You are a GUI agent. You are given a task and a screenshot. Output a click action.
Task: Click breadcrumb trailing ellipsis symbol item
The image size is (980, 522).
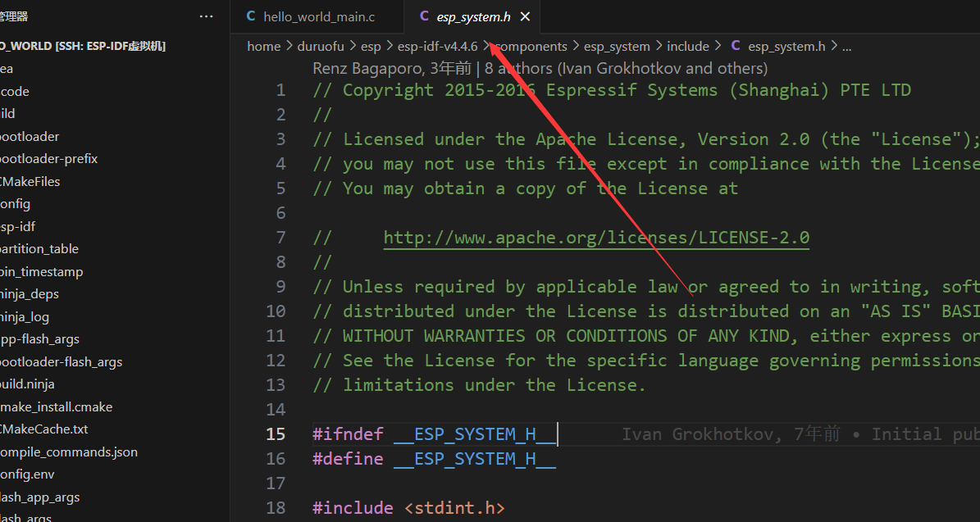[847, 46]
